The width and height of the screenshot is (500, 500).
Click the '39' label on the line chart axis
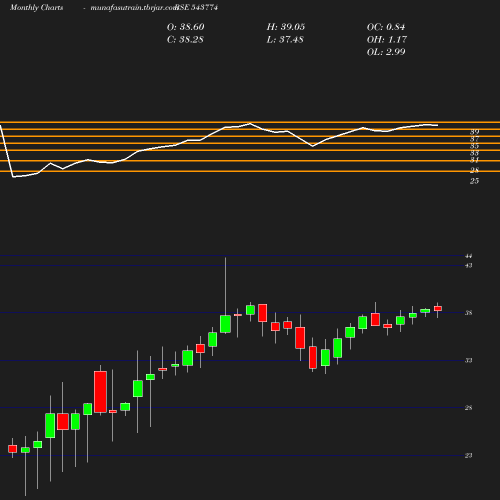coord(475,132)
